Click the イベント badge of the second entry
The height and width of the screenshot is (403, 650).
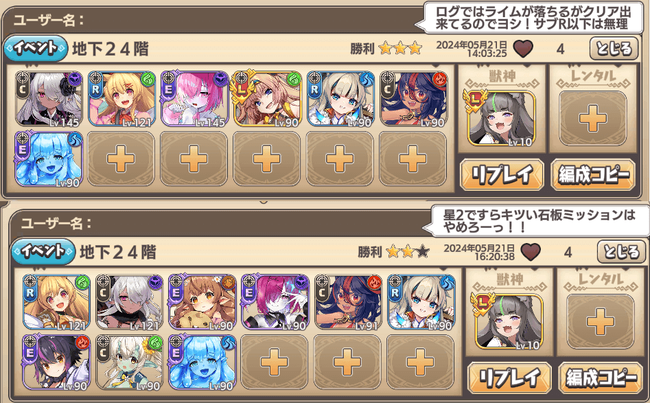click(x=43, y=252)
